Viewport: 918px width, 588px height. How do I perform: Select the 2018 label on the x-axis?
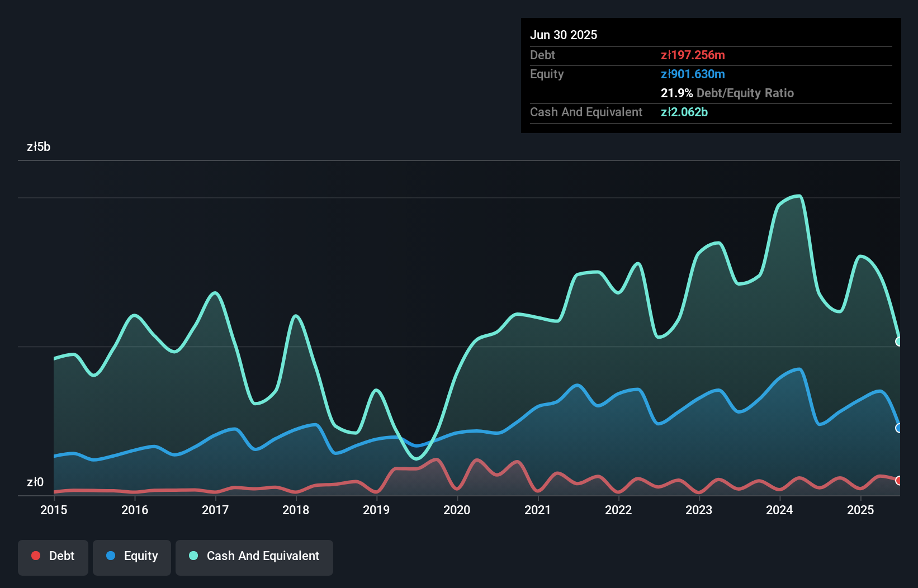click(x=296, y=510)
